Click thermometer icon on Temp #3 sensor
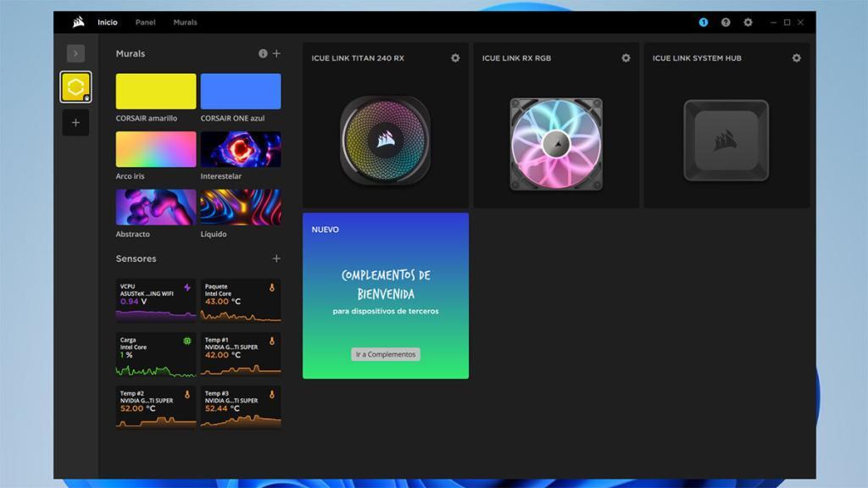 272,395
